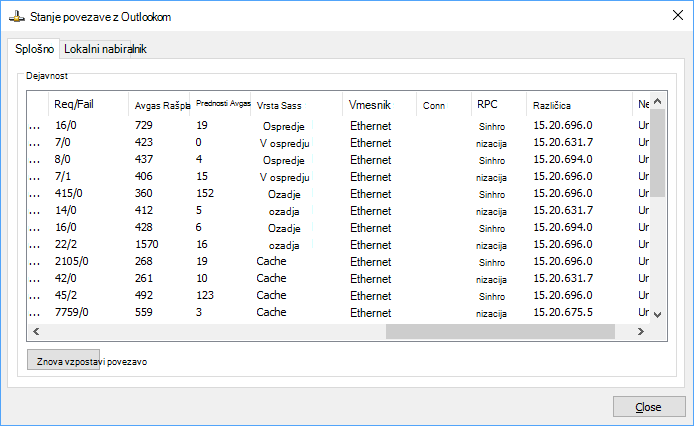This screenshot has width=694, height=426.
Task: Click the Vmesnik column header
Action: coord(379,105)
